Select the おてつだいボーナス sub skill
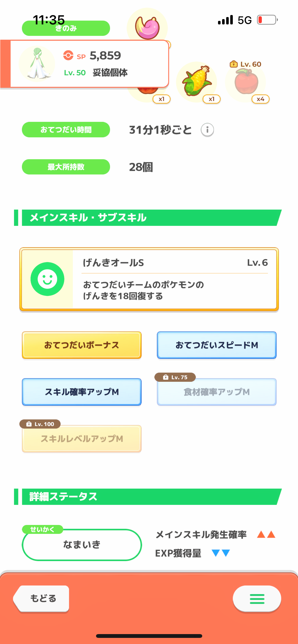 coord(82,345)
